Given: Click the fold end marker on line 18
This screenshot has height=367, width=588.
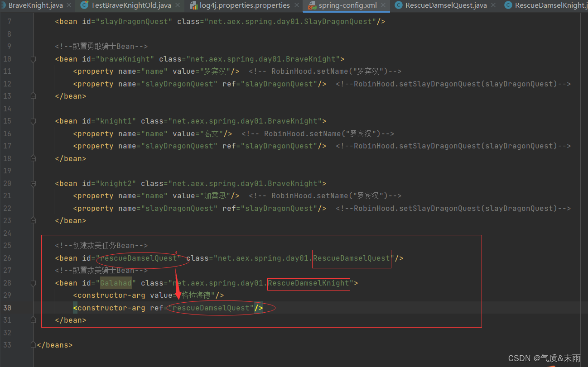Looking at the screenshot, I should [33, 158].
